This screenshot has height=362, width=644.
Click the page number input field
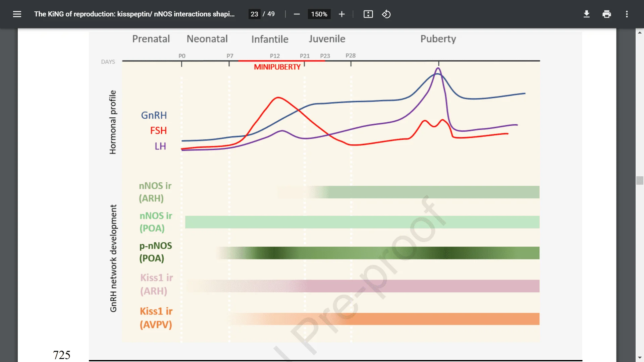pyautogui.click(x=254, y=14)
